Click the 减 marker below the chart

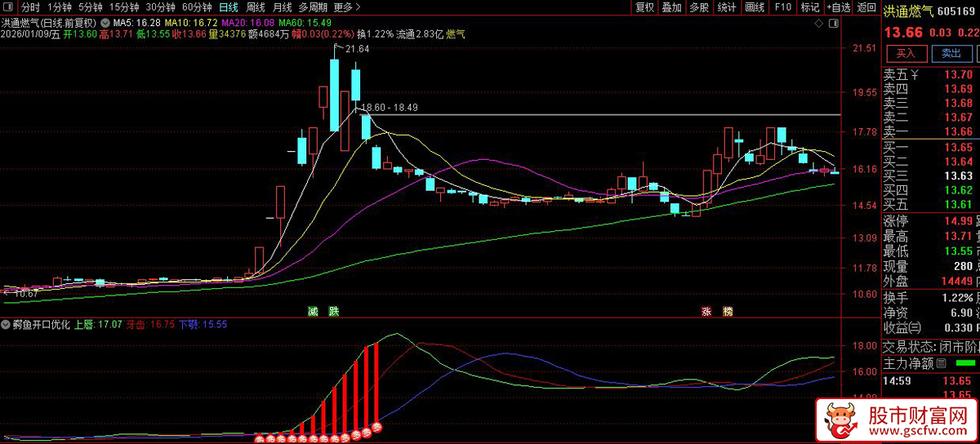pyautogui.click(x=312, y=311)
